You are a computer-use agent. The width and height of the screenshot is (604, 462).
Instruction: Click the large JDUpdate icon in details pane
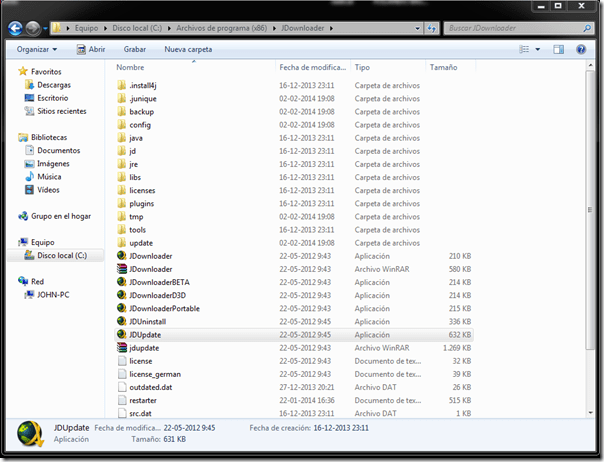(30, 434)
